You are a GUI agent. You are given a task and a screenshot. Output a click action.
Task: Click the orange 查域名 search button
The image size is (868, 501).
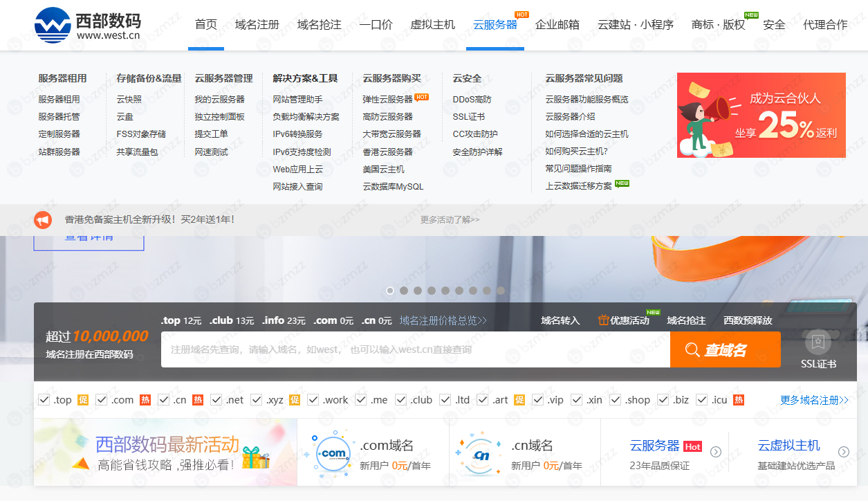726,349
